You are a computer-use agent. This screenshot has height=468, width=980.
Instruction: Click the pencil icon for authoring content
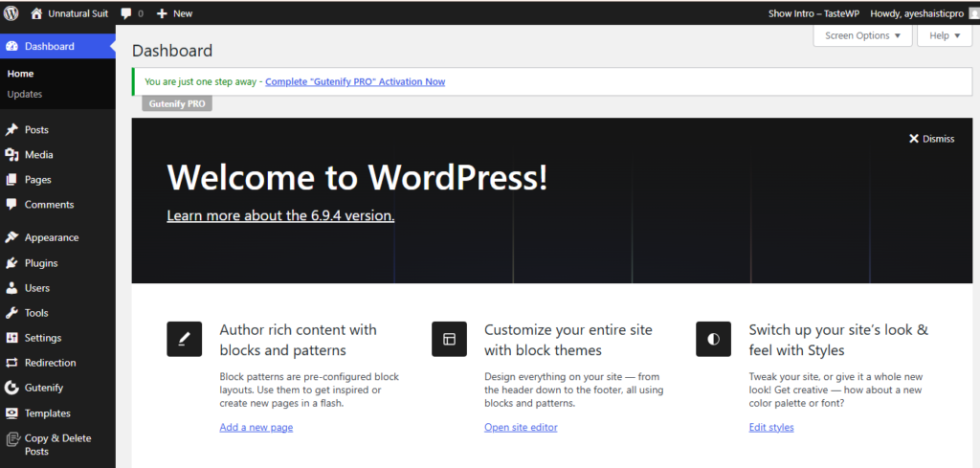pyautogui.click(x=185, y=340)
